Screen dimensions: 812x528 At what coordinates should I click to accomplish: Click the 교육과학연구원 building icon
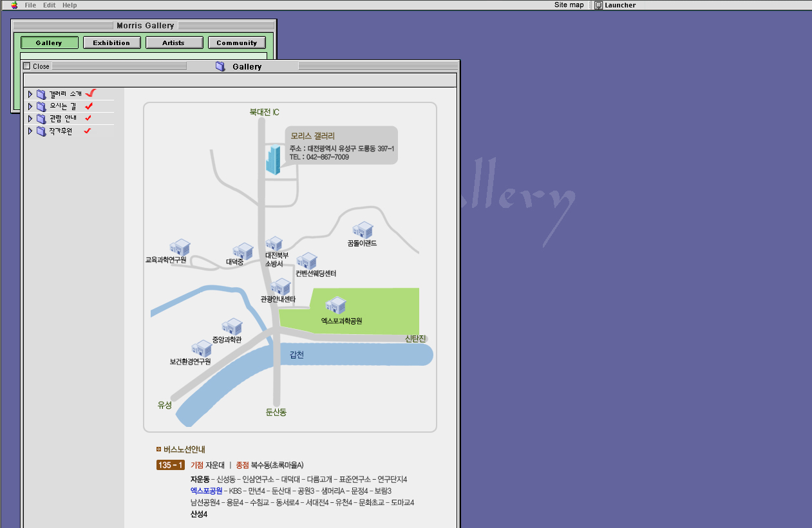pyautogui.click(x=179, y=247)
